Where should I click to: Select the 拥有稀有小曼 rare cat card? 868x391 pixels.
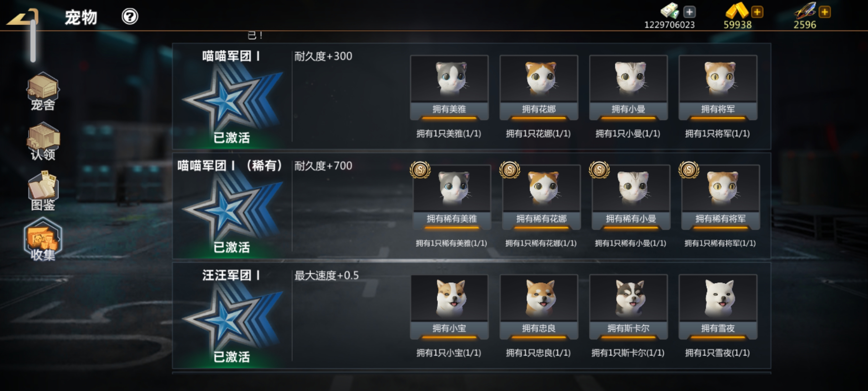pyautogui.click(x=631, y=197)
